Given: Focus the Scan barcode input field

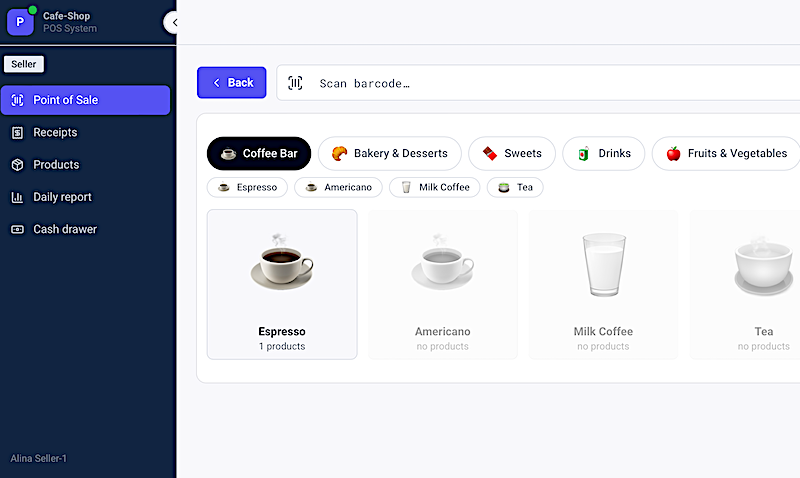Looking at the screenshot, I should coord(538,83).
